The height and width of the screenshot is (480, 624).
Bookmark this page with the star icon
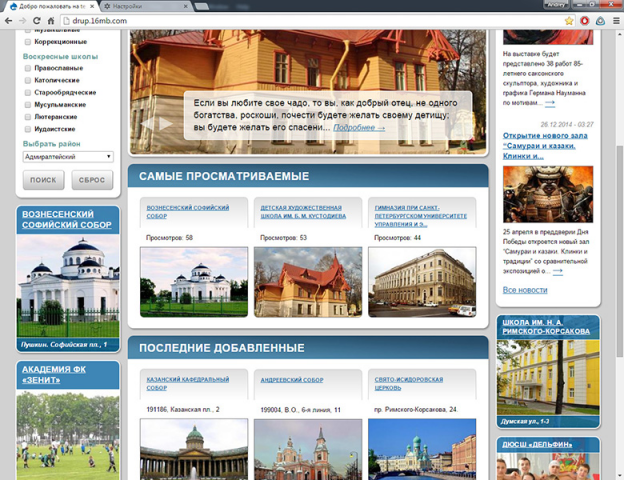coord(569,21)
